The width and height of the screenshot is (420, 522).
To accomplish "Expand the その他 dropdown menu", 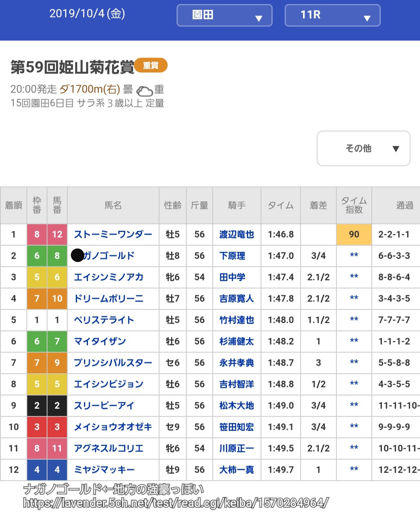I will pyautogui.click(x=363, y=149).
